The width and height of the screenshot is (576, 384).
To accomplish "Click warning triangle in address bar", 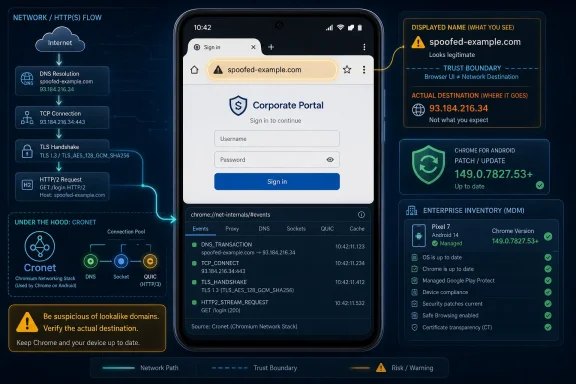I will click(218, 69).
